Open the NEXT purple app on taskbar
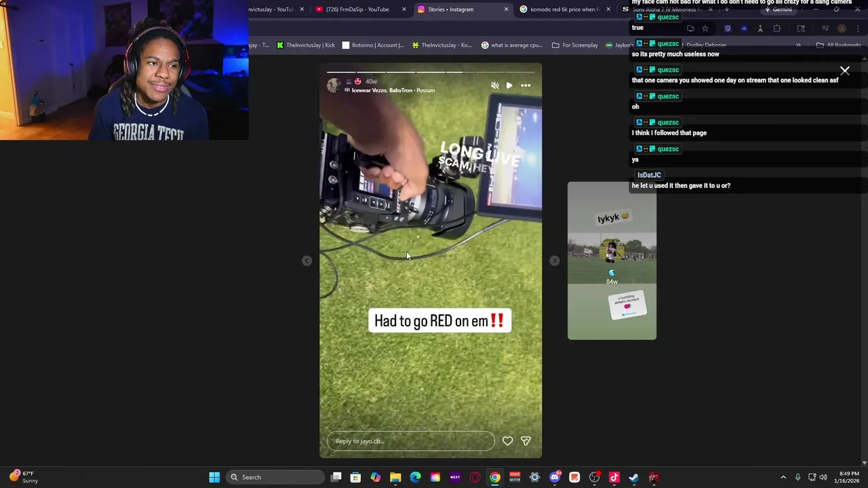868x488 pixels. coord(455,477)
